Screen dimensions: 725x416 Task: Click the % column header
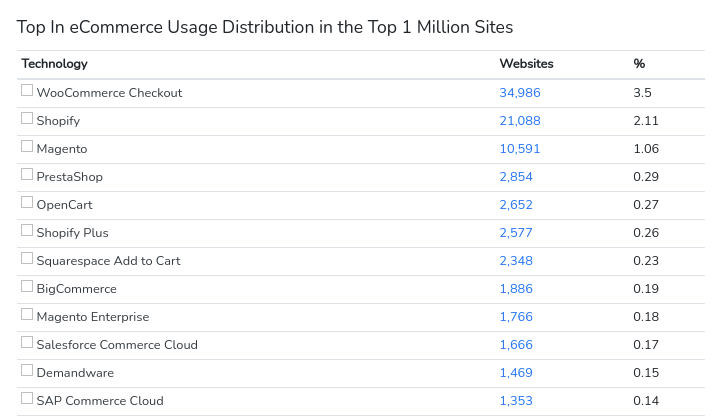[639, 64]
